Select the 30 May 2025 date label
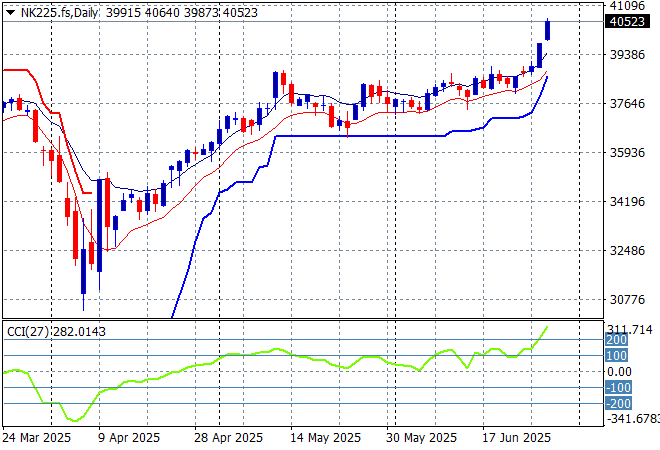The width and height of the screenshot is (660, 450). point(423,438)
